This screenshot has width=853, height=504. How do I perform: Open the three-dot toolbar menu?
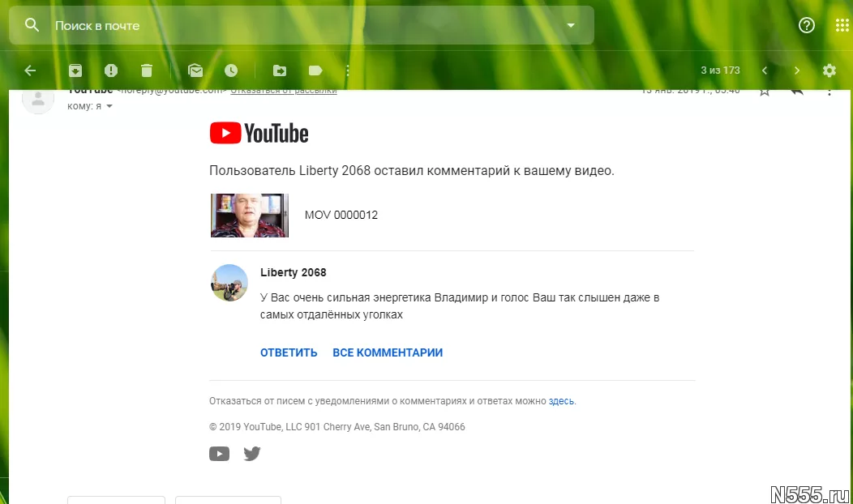coord(348,70)
